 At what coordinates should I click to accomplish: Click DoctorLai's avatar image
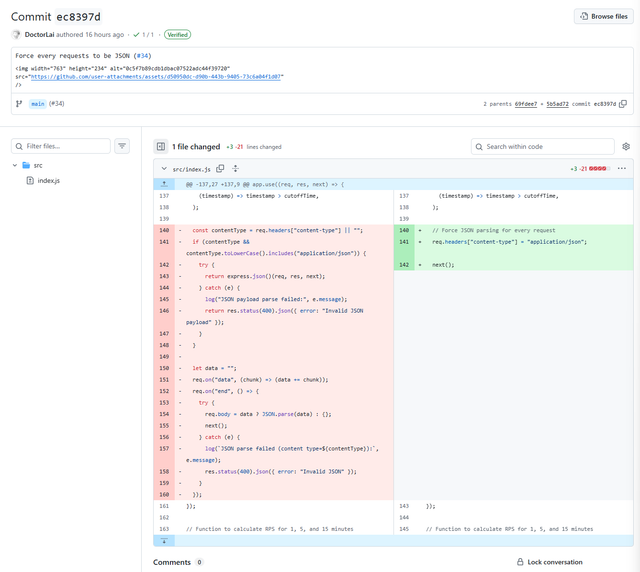[x=16, y=35]
